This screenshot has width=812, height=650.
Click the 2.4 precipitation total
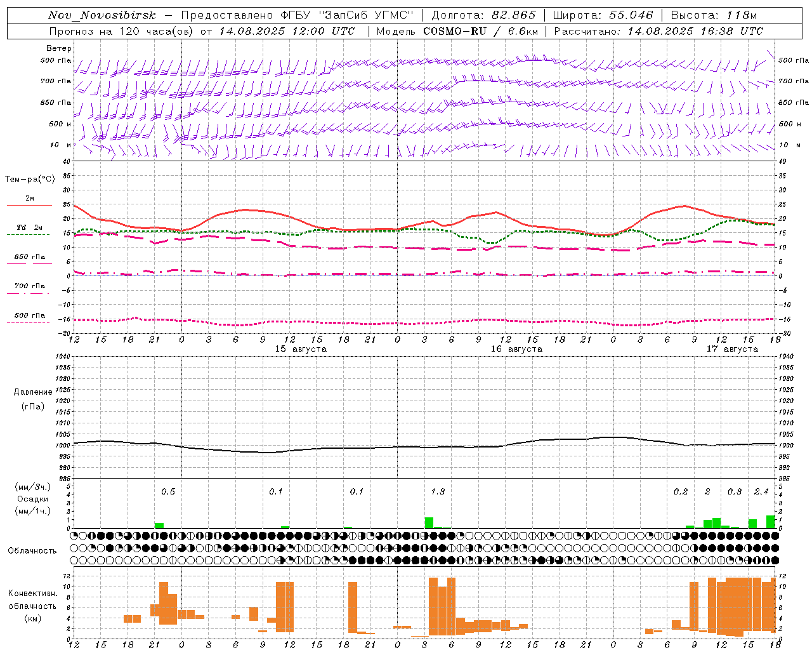[761, 492]
